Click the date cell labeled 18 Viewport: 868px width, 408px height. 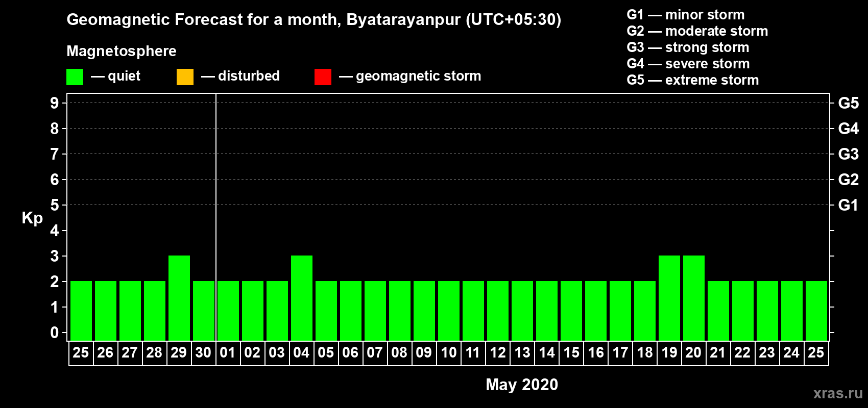(x=644, y=353)
